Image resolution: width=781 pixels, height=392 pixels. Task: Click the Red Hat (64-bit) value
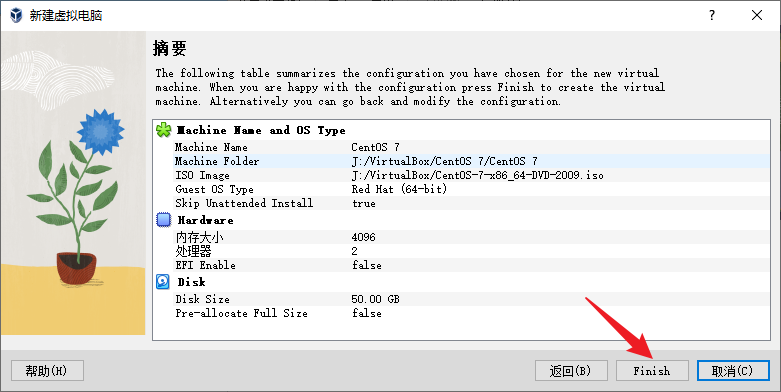click(x=399, y=189)
